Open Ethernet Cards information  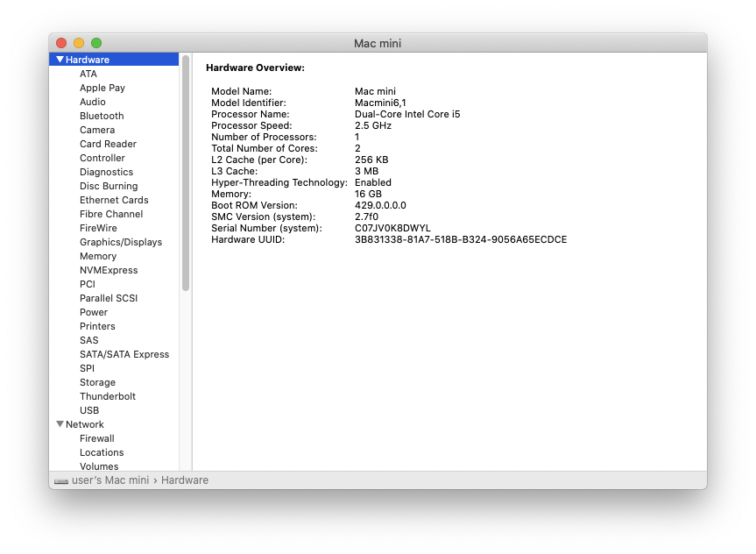(114, 200)
